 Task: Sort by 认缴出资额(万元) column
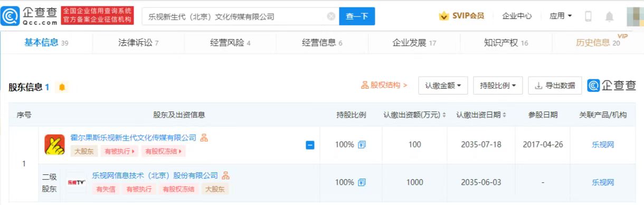tap(415, 115)
